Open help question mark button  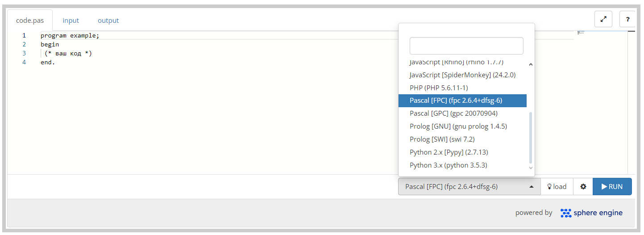point(627,19)
